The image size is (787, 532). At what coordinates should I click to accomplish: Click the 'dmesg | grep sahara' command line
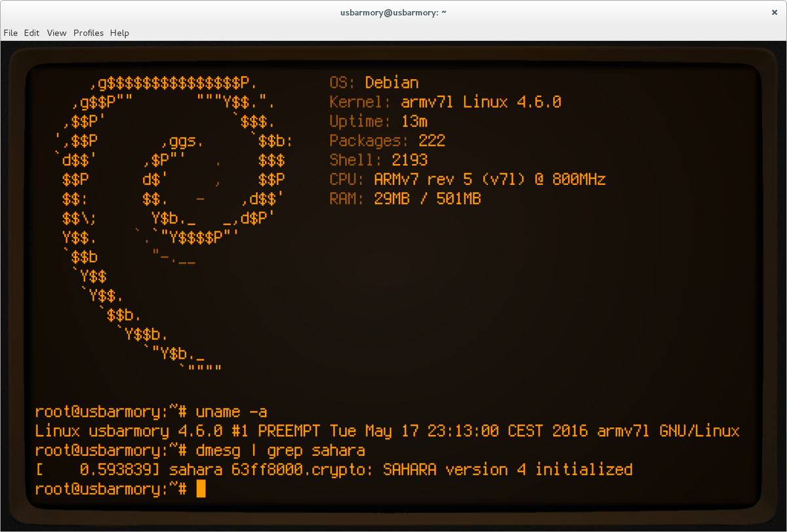tap(200, 451)
